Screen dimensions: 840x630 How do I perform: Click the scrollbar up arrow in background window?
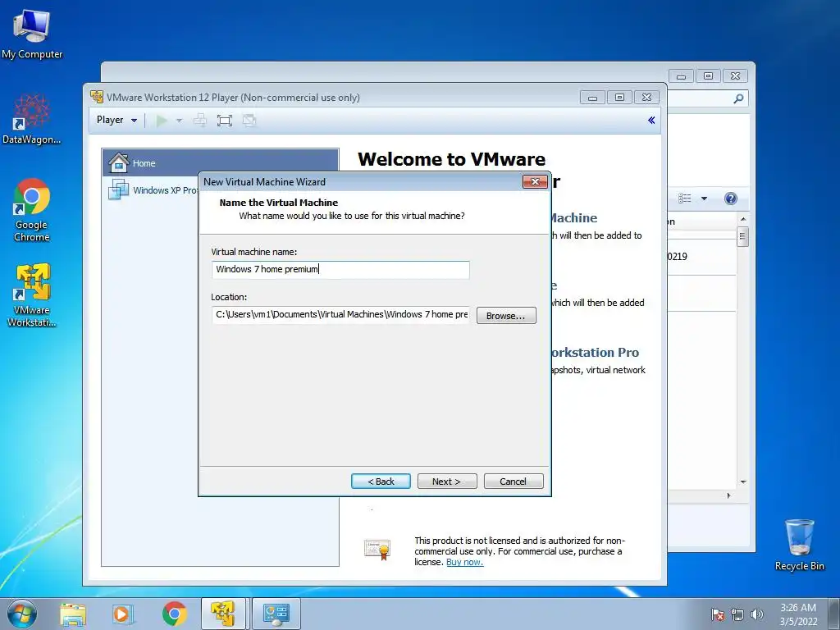pyautogui.click(x=743, y=219)
